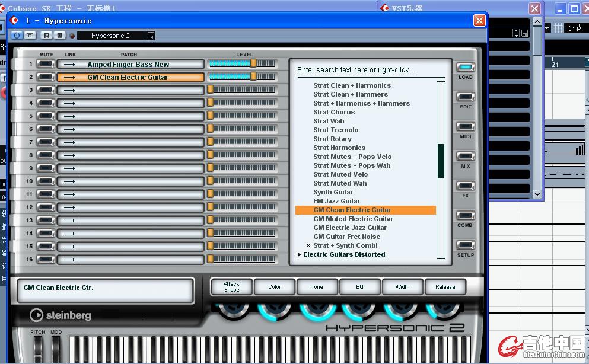
Task: Click the link arrow for channel 2
Action: 69,78
